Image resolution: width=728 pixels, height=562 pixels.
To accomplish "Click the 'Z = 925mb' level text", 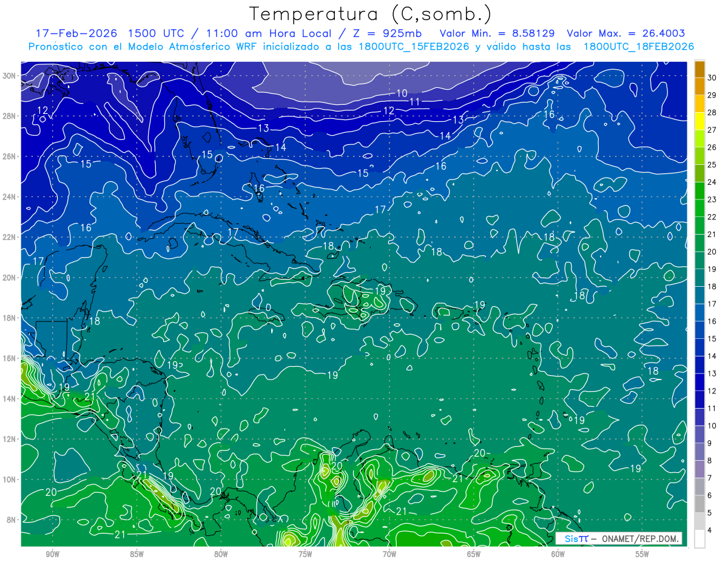I will 388,33.
